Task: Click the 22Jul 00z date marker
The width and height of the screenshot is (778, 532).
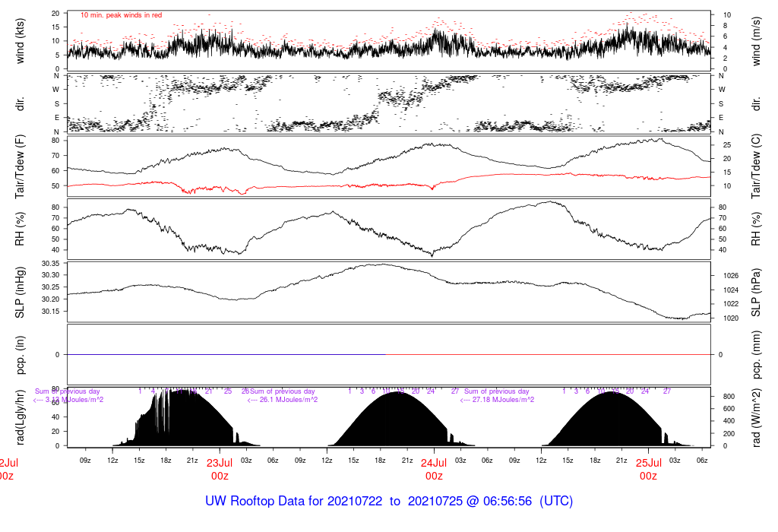Action: pyautogui.click(x=8, y=468)
